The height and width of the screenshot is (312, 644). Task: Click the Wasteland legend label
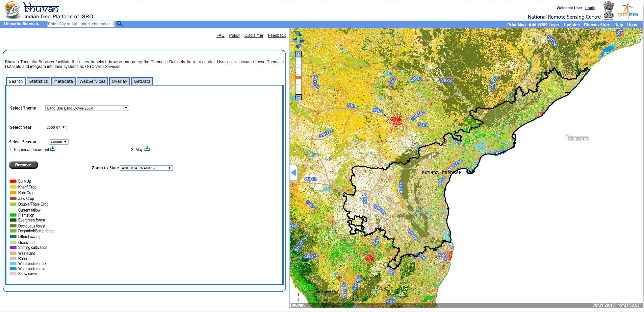(x=27, y=253)
